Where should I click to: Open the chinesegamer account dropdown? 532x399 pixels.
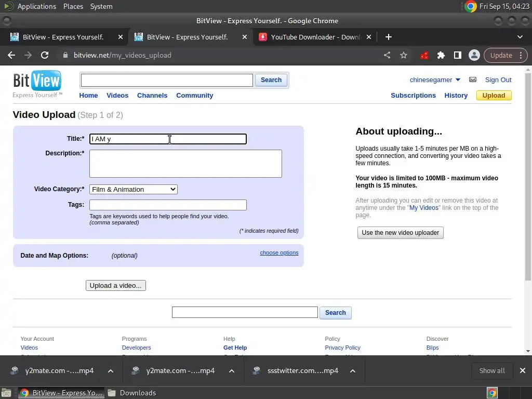coord(435,79)
